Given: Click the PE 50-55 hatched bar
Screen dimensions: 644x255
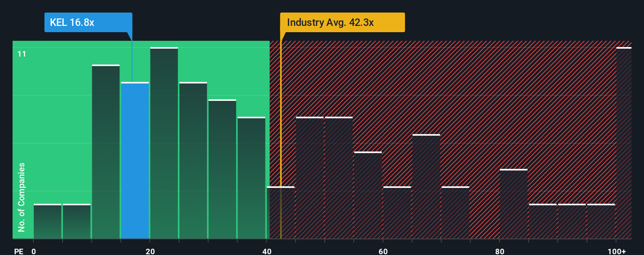Looking at the screenshot, I should [339, 178].
